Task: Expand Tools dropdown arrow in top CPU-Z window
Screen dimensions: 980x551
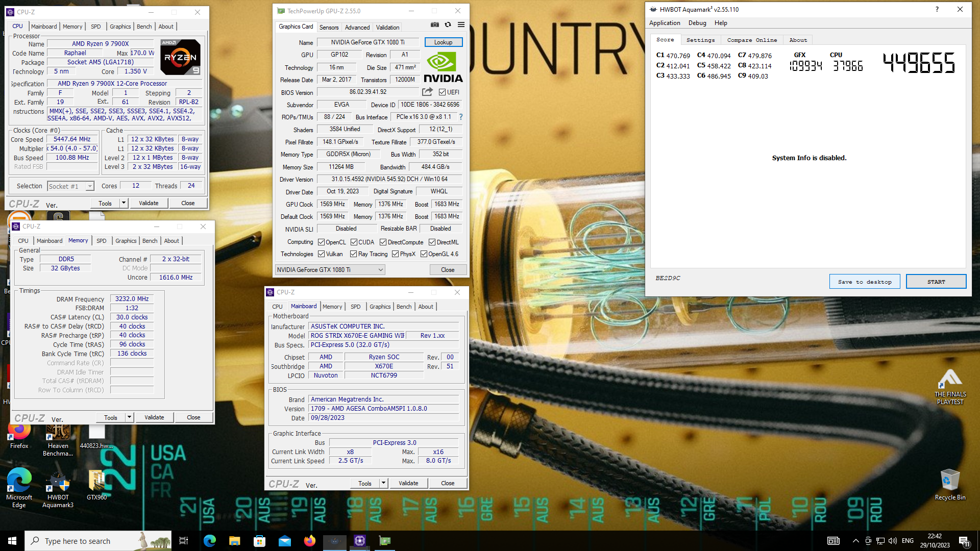Action: [124, 203]
